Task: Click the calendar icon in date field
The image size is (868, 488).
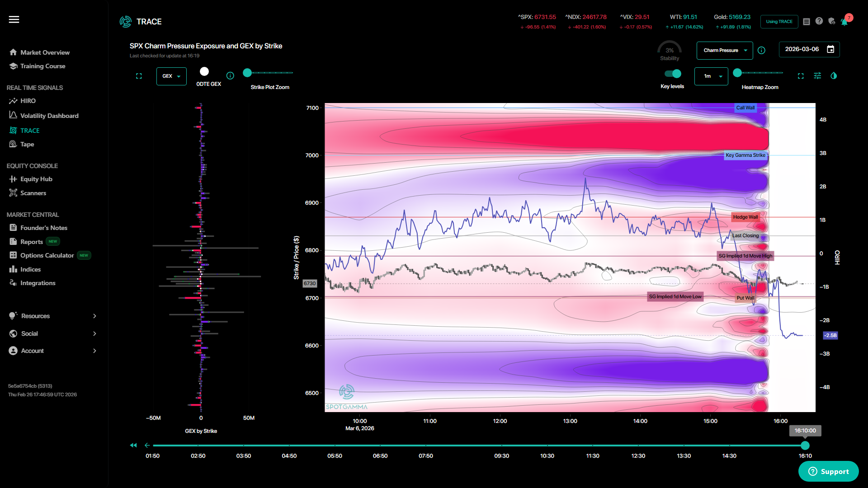Action: 830,49
